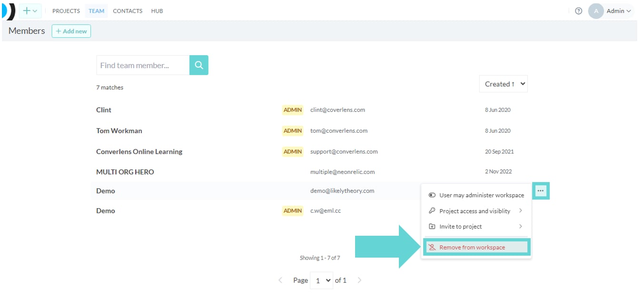Click email clint@coverlens.com
Viewport: 644px width, 298px height.
coord(337,110)
